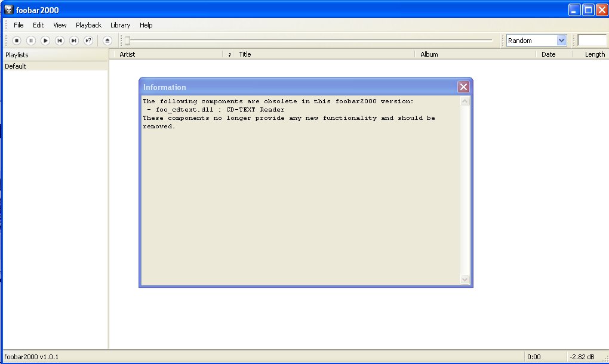Open the Library menu
The image size is (609, 364).
(x=120, y=25)
